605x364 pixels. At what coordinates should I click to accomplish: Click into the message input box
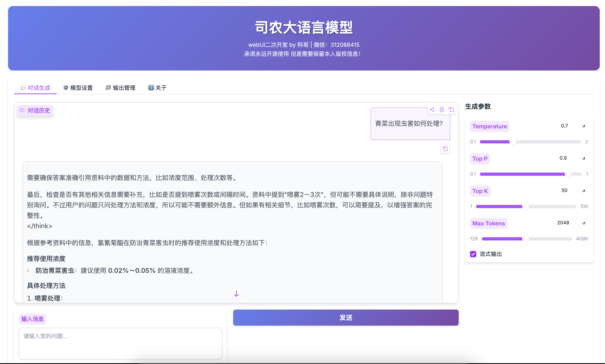point(120,343)
